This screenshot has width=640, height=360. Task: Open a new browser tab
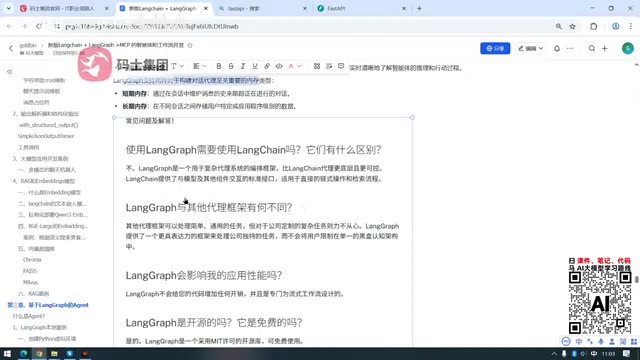[419, 8]
